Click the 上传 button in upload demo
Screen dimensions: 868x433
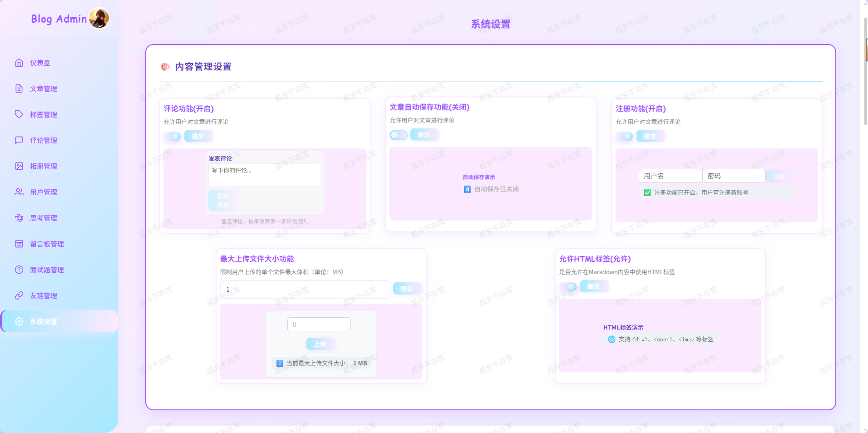click(320, 344)
